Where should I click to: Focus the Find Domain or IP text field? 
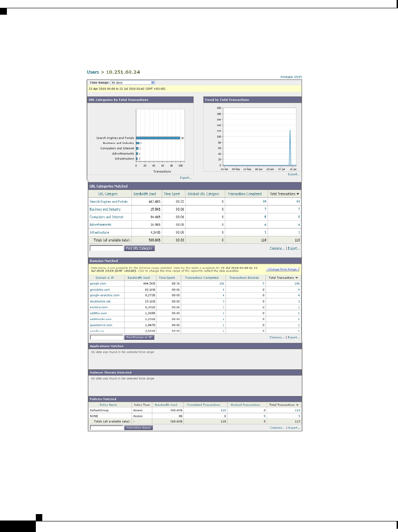[x=107, y=337]
